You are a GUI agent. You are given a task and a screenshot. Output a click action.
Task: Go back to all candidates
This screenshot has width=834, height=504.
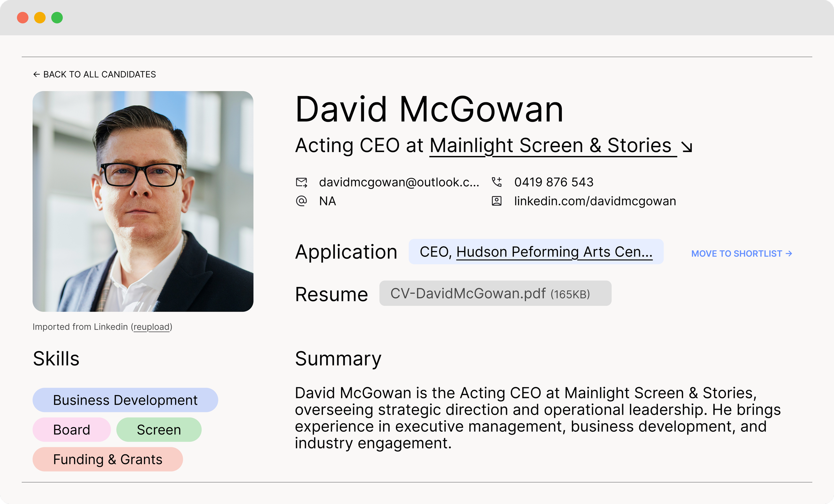tap(94, 74)
